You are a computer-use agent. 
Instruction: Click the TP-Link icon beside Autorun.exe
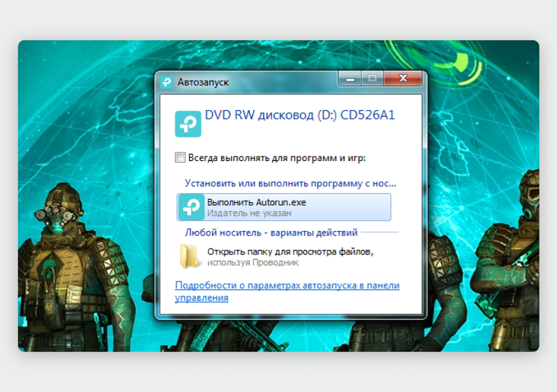tap(192, 207)
